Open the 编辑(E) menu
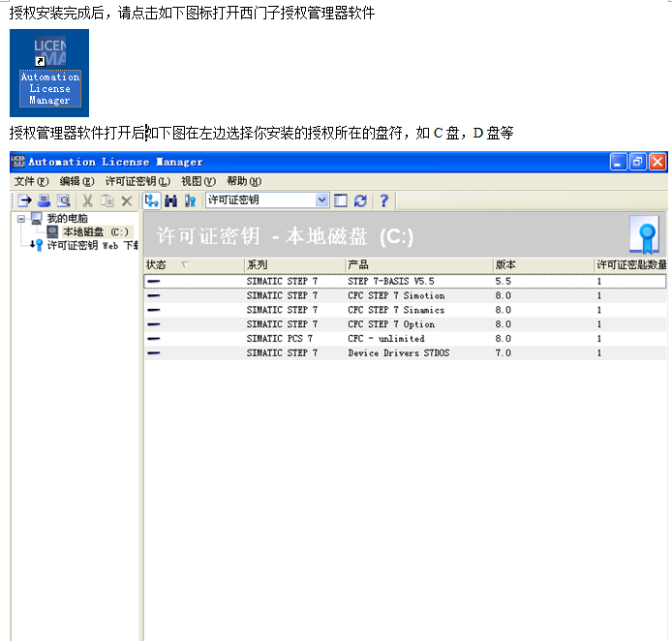The image size is (672, 641). [76, 181]
